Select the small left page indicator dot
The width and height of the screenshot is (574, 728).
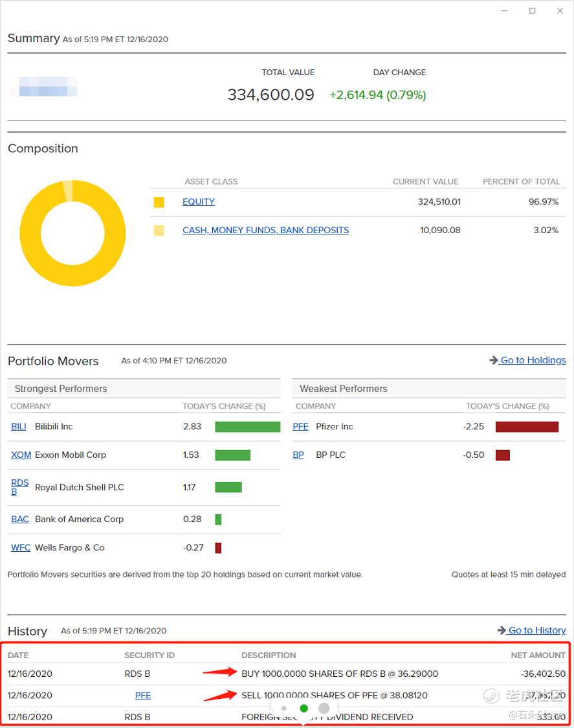click(284, 709)
